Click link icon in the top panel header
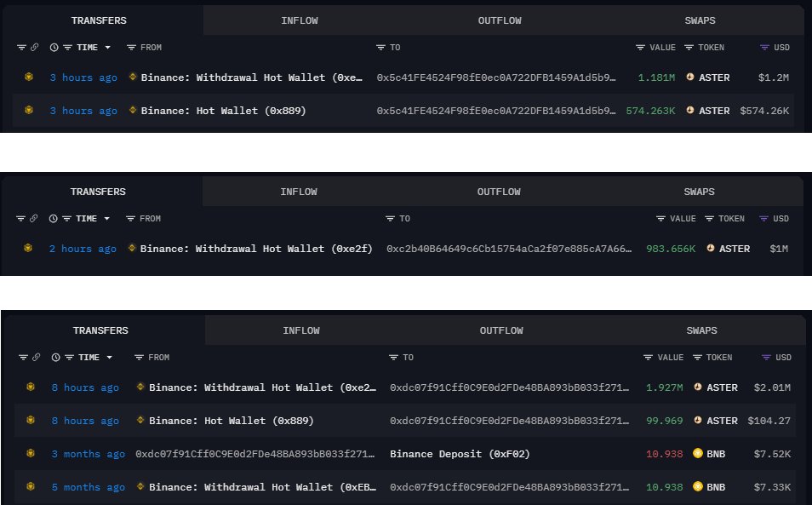Image resolution: width=812 pixels, height=505 pixels. [35, 48]
